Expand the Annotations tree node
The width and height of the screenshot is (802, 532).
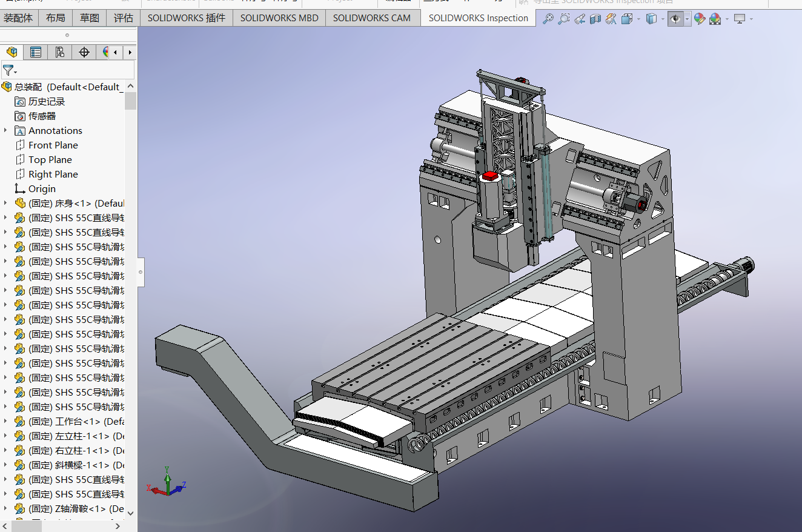click(5, 130)
